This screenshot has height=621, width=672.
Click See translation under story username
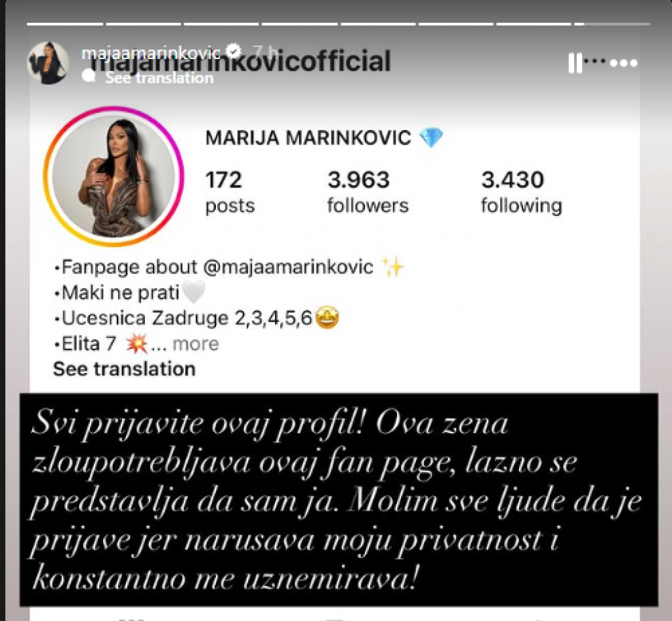point(159,77)
